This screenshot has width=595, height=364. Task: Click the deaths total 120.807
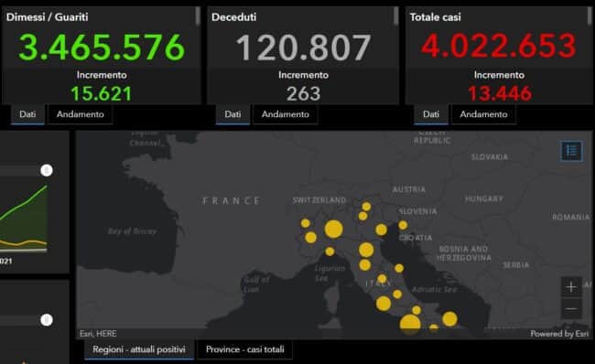point(303,48)
